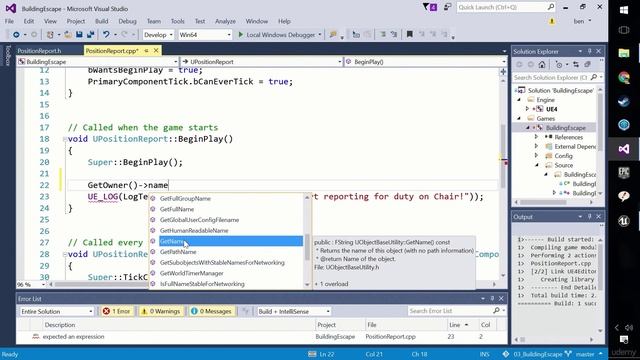The image size is (640, 360).
Task: Open the Analyze menu
Action: pos(225,21)
